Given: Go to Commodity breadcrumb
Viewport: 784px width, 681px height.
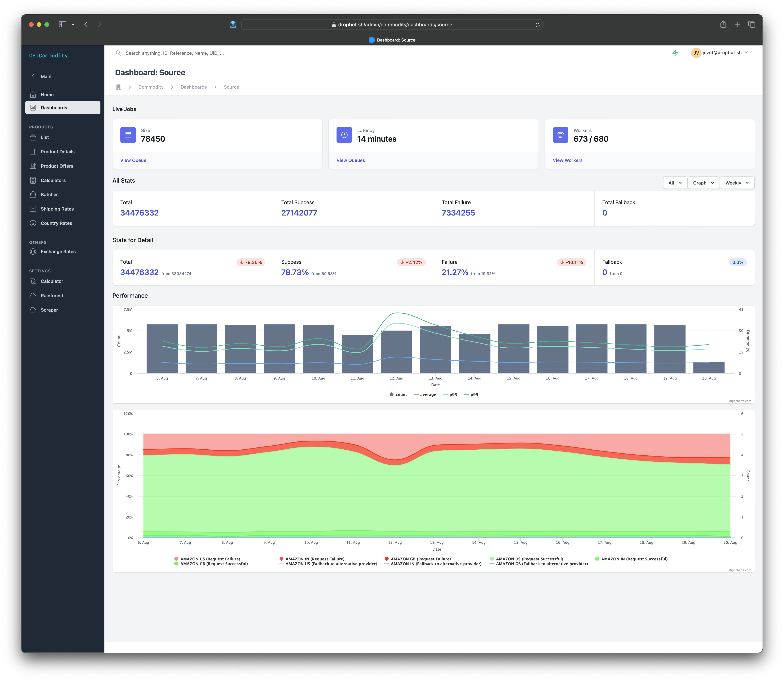Looking at the screenshot, I should coord(151,87).
